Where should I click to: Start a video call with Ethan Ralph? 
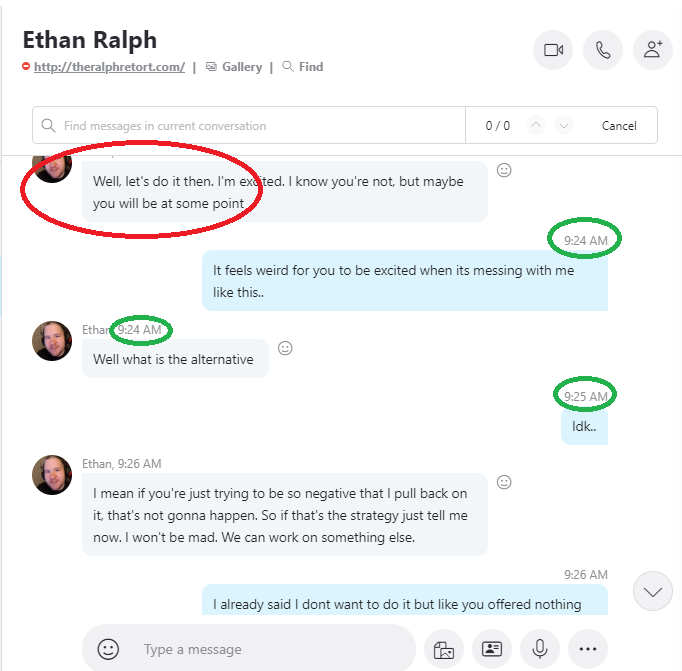pyautogui.click(x=553, y=50)
